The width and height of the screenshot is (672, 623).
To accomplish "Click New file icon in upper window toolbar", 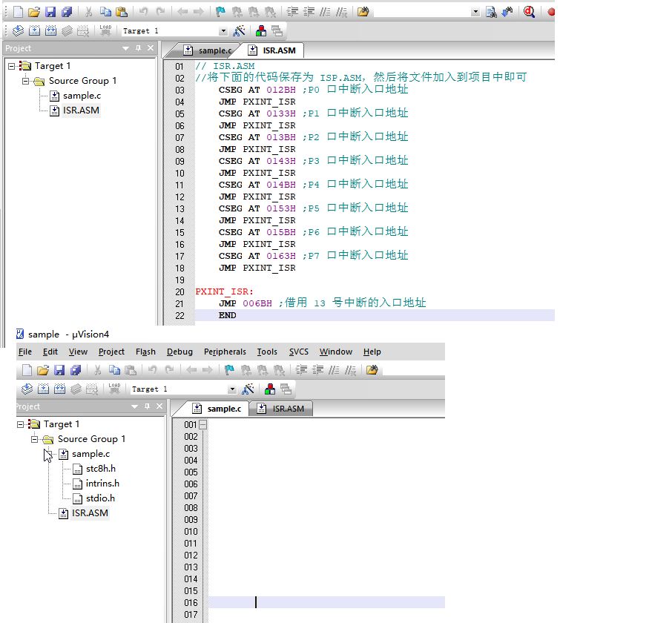I will coord(18,12).
